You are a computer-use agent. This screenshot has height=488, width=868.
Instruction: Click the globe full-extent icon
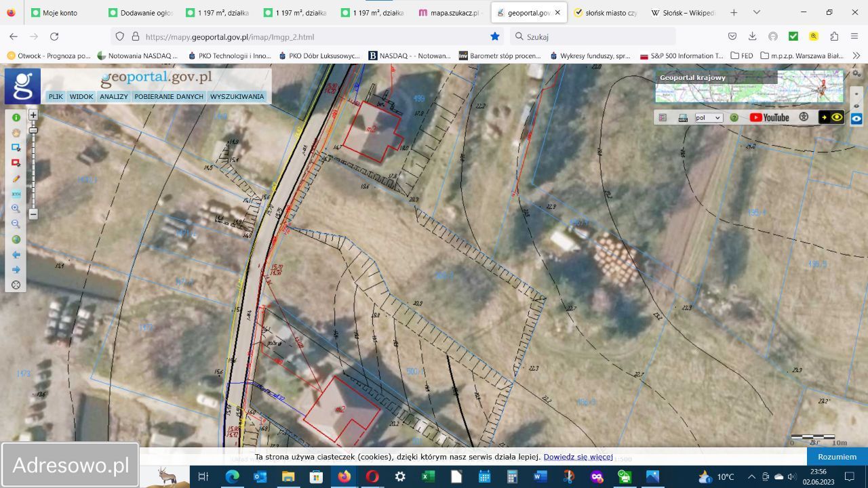(16, 239)
